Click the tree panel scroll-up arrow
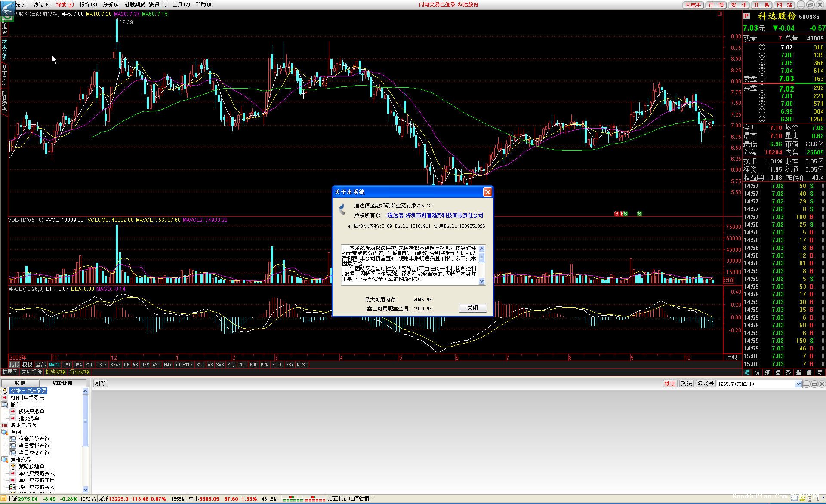Screen dimensions: 826x504 click(85, 391)
